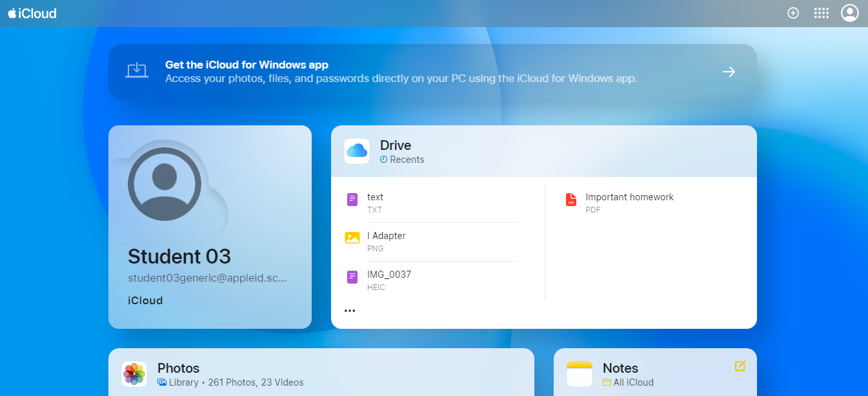Screen dimensions: 868x396
Task: Click the Student 03 name
Action: pyautogui.click(x=179, y=256)
